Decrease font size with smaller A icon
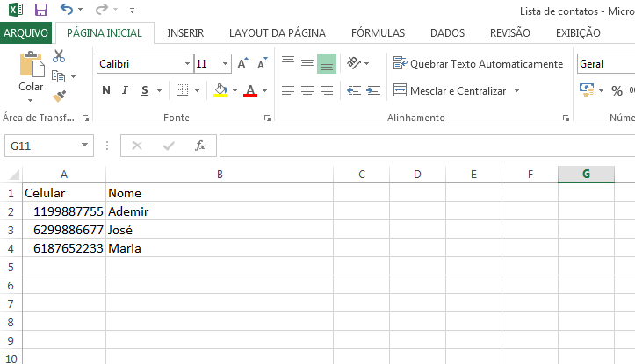Screen dimensions: 635x364 (263, 63)
